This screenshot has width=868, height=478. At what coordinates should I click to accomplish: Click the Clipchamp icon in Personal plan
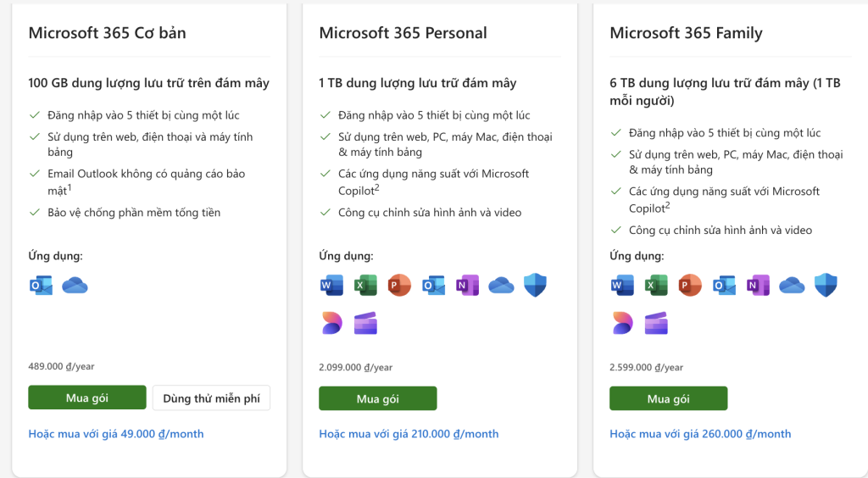point(365,323)
